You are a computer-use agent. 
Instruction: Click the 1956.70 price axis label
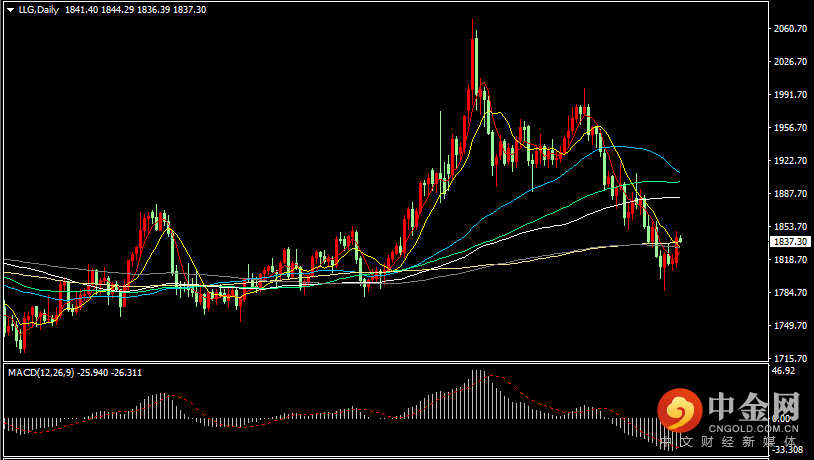[x=791, y=127]
